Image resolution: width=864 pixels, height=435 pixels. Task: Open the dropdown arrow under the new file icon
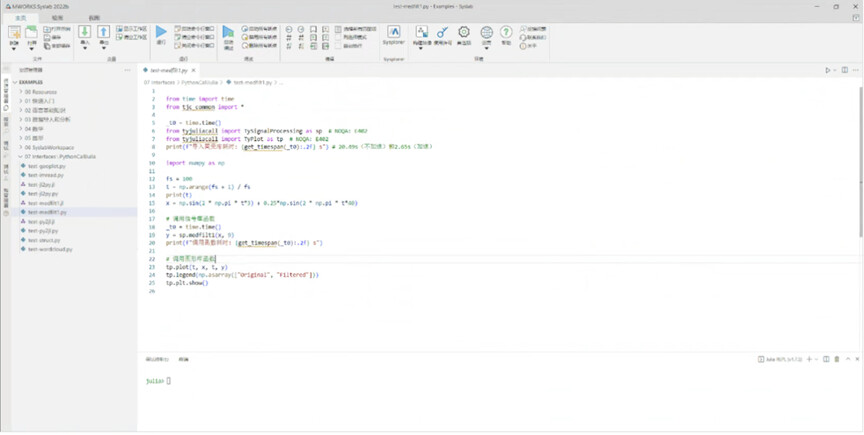pyautogui.click(x=14, y=49)
